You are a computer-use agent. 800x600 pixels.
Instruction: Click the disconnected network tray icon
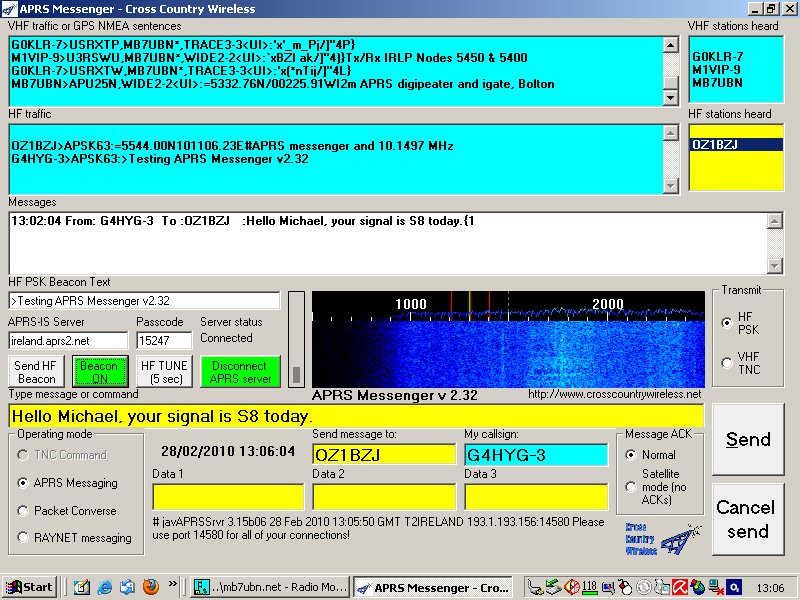tap(716, 588)
